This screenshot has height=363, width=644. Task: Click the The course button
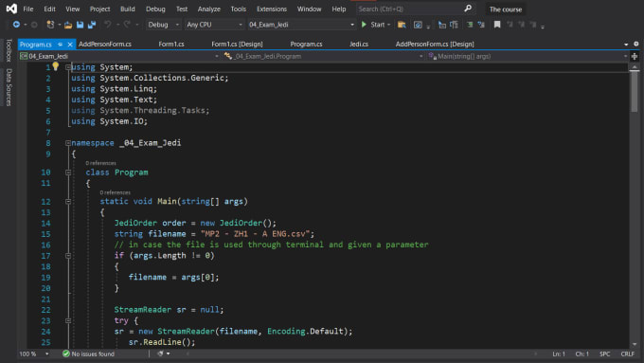505,9
